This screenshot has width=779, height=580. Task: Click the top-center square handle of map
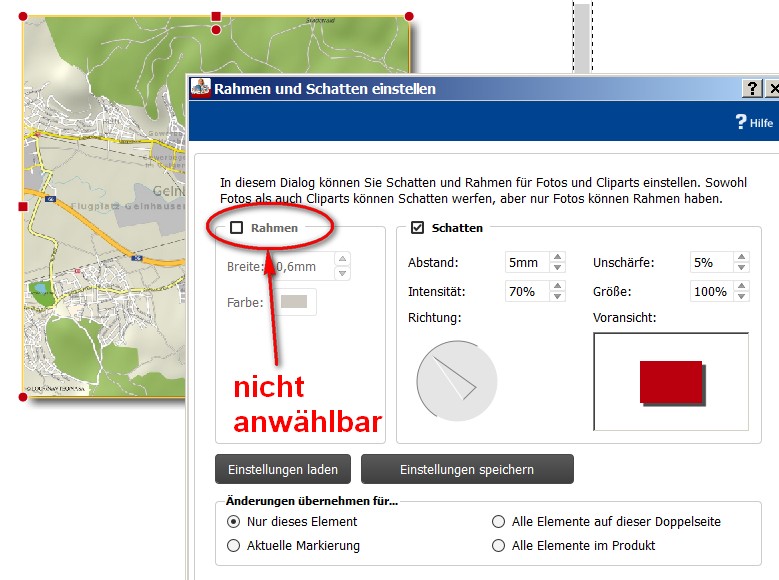[x=216, y=16]
